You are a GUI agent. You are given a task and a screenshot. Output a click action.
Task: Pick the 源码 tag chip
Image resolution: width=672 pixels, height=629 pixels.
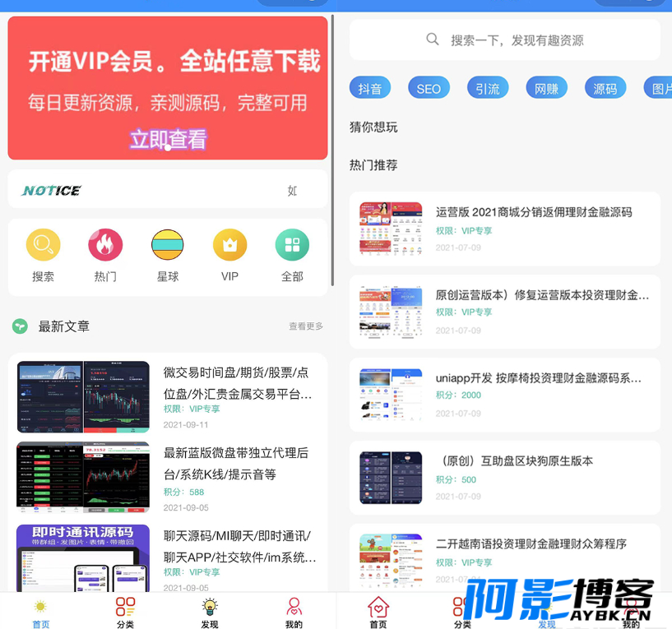point(605,88)
